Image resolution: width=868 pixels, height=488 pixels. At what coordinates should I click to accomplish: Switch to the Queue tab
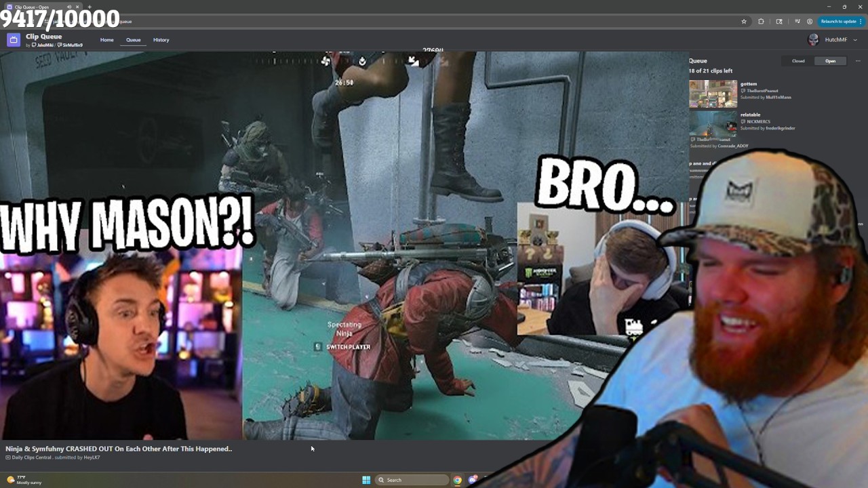[x=134, y=40]
